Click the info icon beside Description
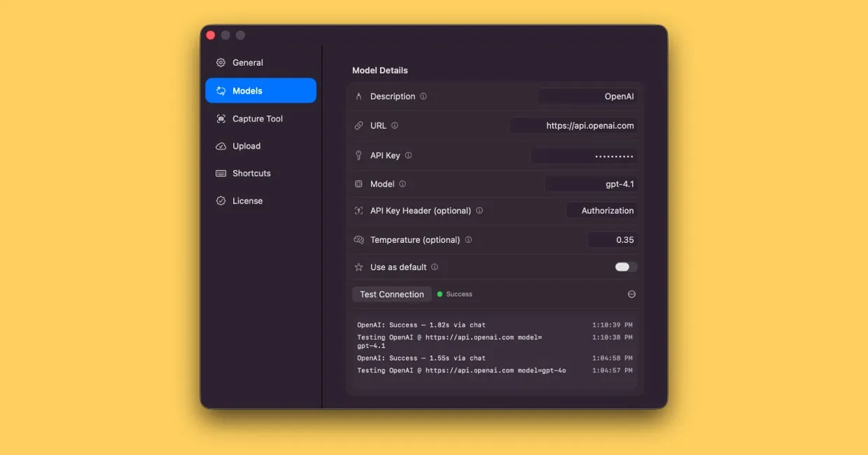This screenshot has height=455, width=868. [422, 96]
